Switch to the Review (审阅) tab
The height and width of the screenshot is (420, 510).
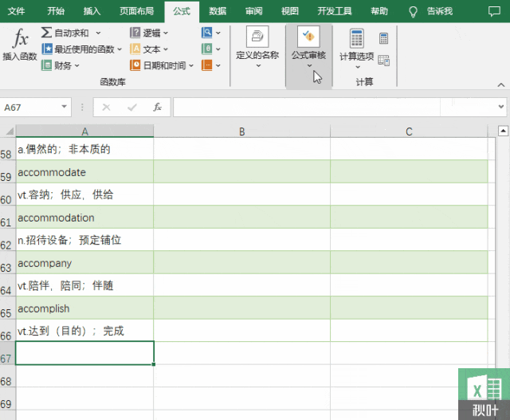(253, 11)
